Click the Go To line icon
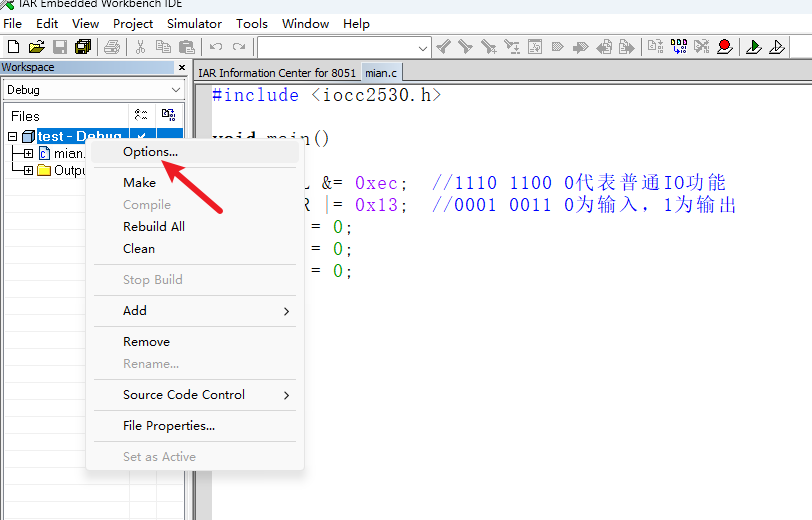 (x=534, y=47)
